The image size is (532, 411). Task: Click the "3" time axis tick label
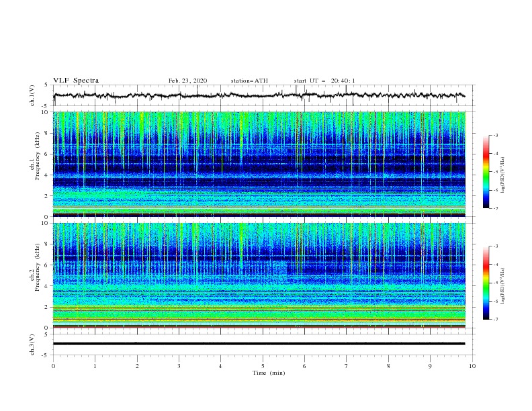click(x=179, y=366)
